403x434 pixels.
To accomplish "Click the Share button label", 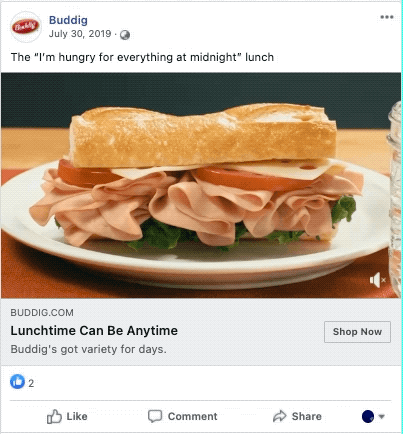I will [307, 416].
